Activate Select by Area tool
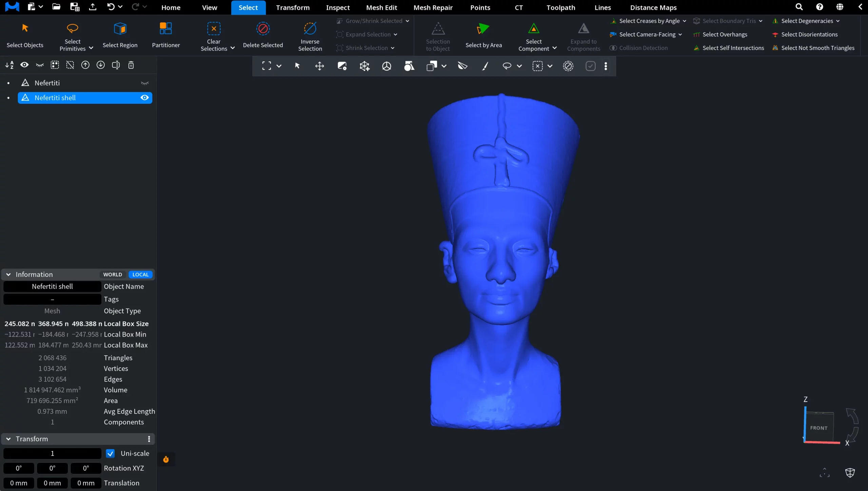Screen dimensions: 868x491 tap(484, 35)
